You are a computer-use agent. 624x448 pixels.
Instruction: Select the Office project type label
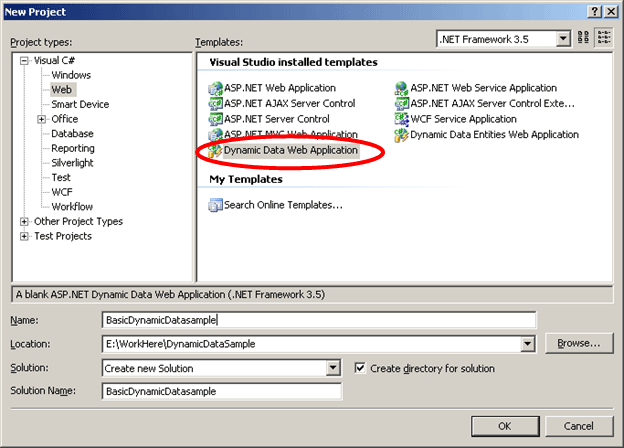coord(64,119)
